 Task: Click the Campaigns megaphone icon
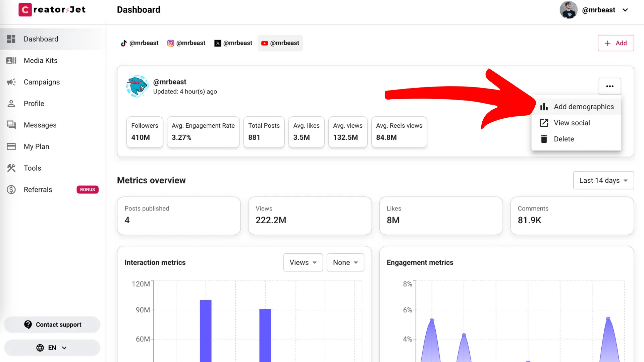pos(11,82)
